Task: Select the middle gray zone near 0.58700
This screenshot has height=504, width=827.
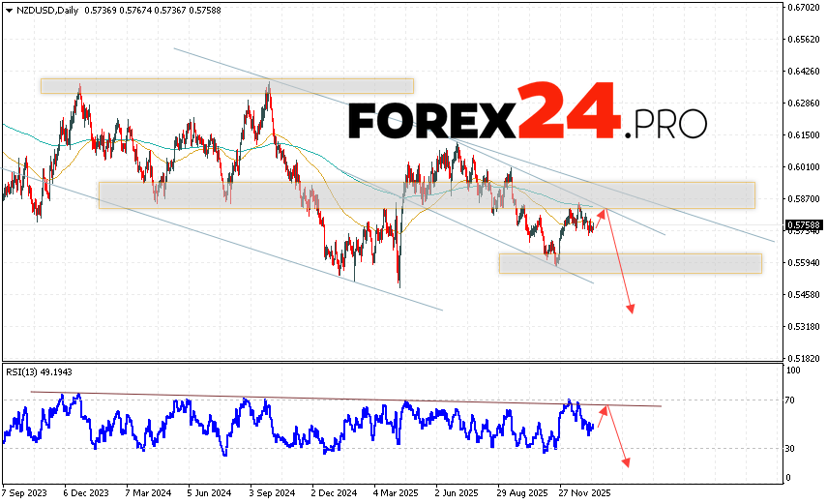Action: coord(426,194)
